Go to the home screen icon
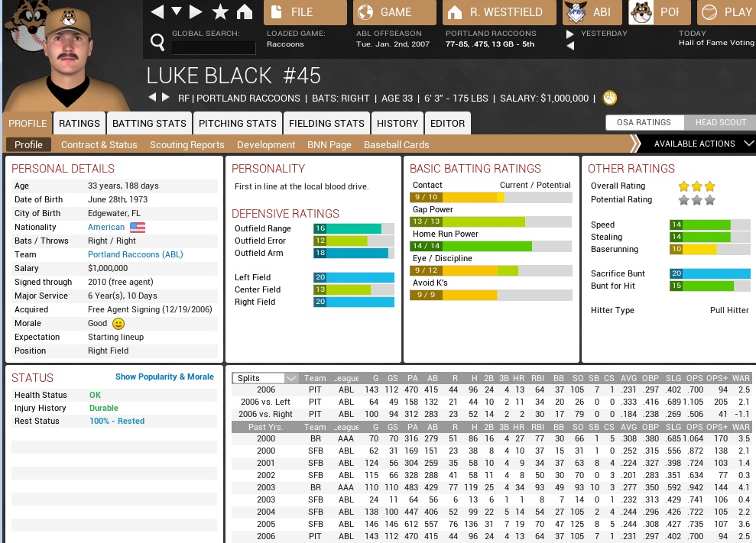Image resolution: width=756 pixels, height=543 pixels. pos(245,12)
